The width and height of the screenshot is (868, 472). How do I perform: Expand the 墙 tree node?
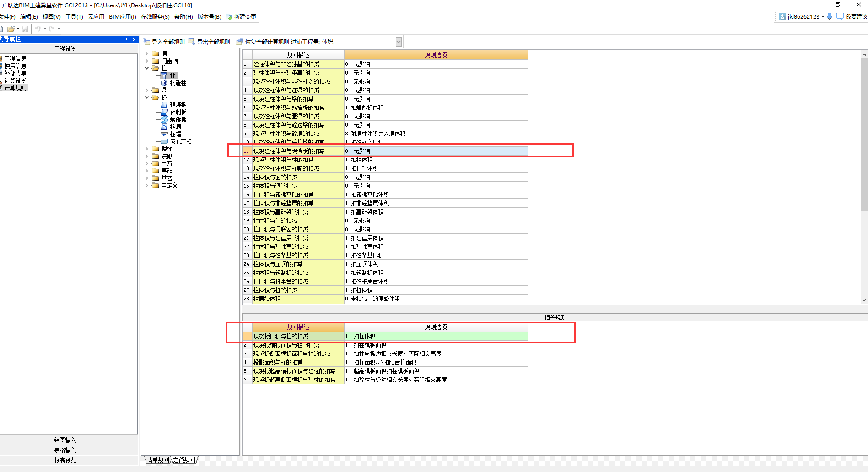(x=147, y=54)
